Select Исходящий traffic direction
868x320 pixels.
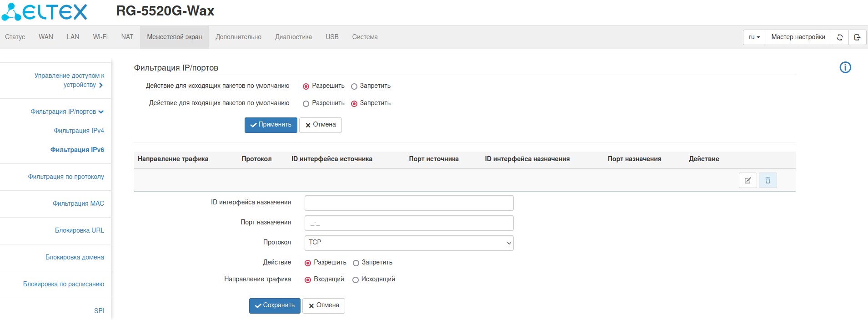(356, 280)
